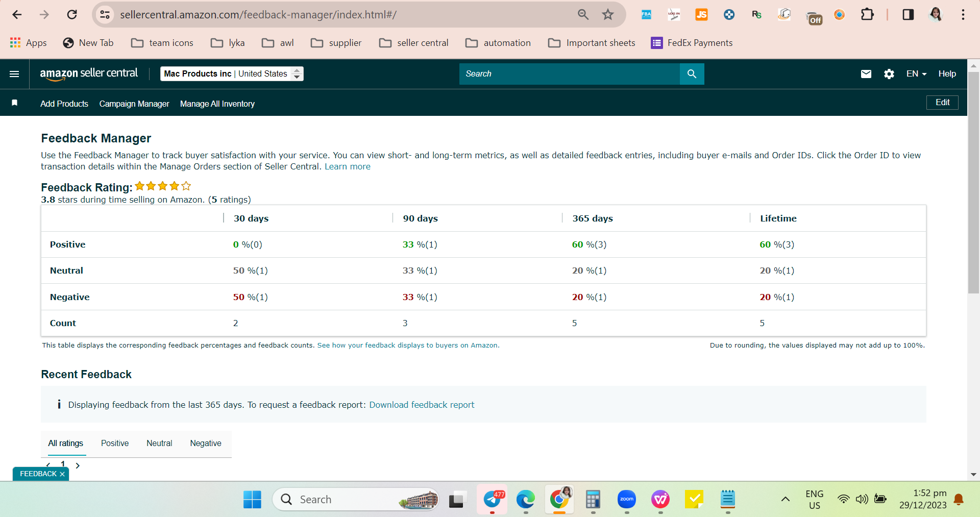The width and height of the screenshot is (980, 517).
Task: Open Manage All Inventory
Action: pos(217,104)
